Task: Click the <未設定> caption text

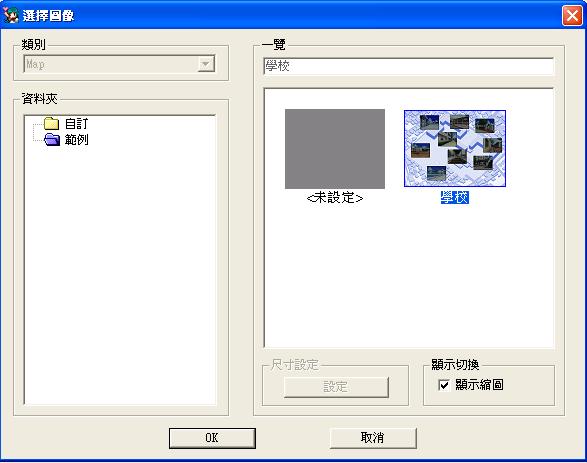Action: (335, 198)
